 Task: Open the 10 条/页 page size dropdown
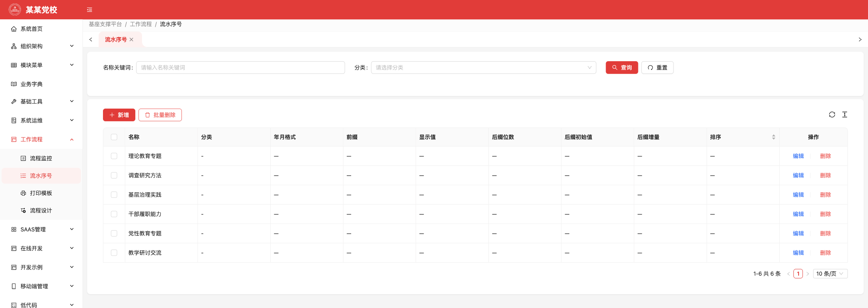click(830, 274)
